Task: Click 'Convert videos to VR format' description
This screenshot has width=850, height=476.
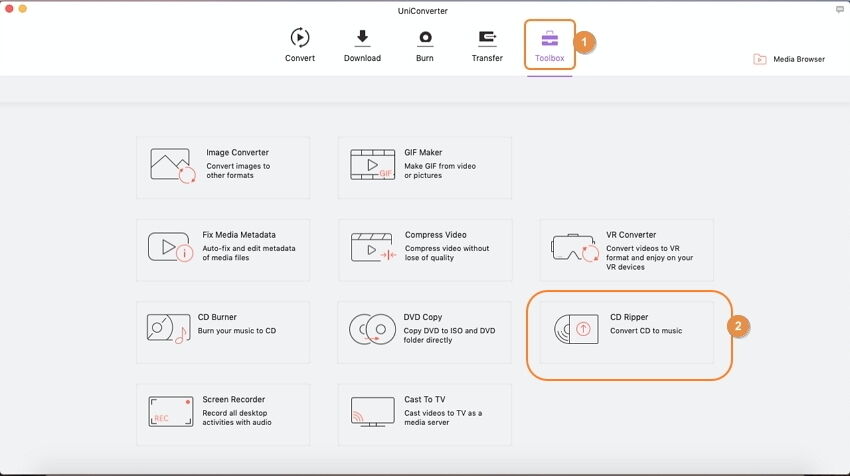Action: [649, 258]
